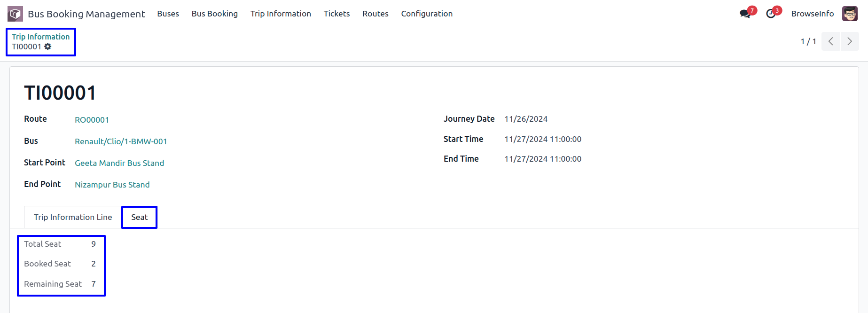Open the RO00001 route link
This screenshot has width=868, height=313.
[92, 120]
